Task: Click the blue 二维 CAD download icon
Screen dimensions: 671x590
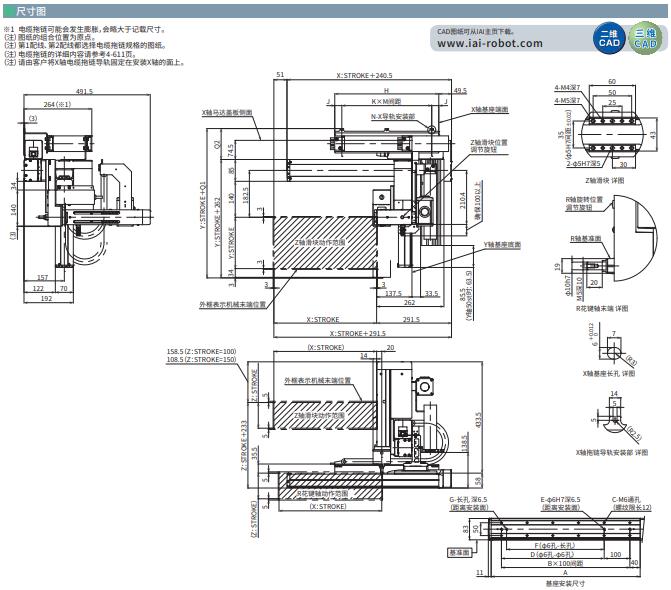Action: click(x=610, y=40)
